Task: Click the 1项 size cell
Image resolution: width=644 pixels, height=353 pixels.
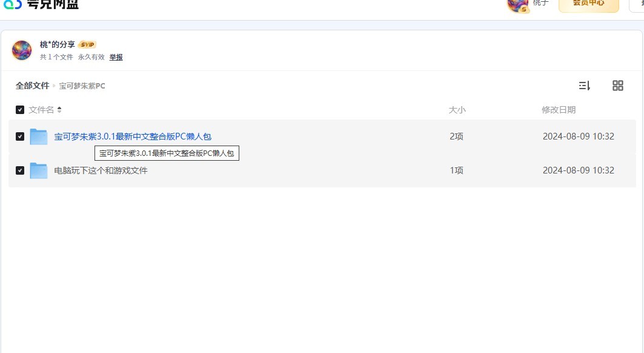Action: click(456, 170)
